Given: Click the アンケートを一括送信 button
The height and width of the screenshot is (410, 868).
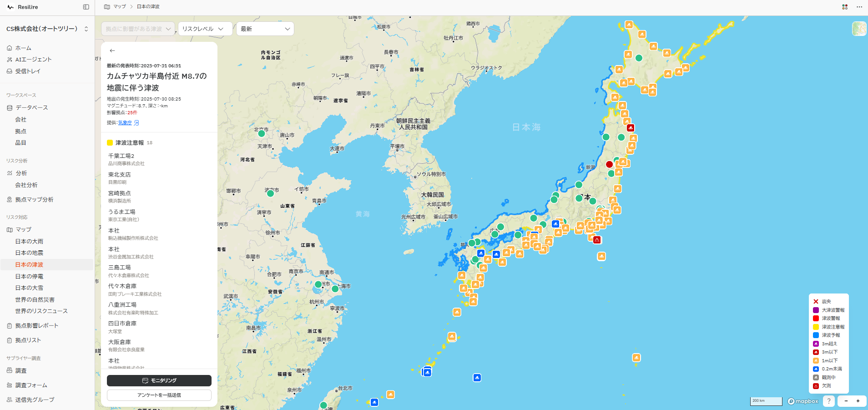Looking at the screenshot, I should [159, 395].
